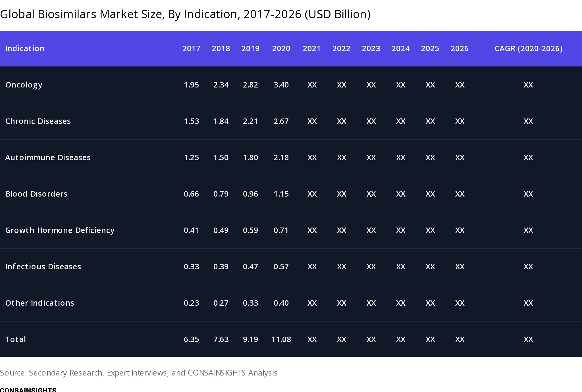Click Oncology 2020 value 3.40
The width and height of the screenshot is (582, 392).
[x=281, y=85]
